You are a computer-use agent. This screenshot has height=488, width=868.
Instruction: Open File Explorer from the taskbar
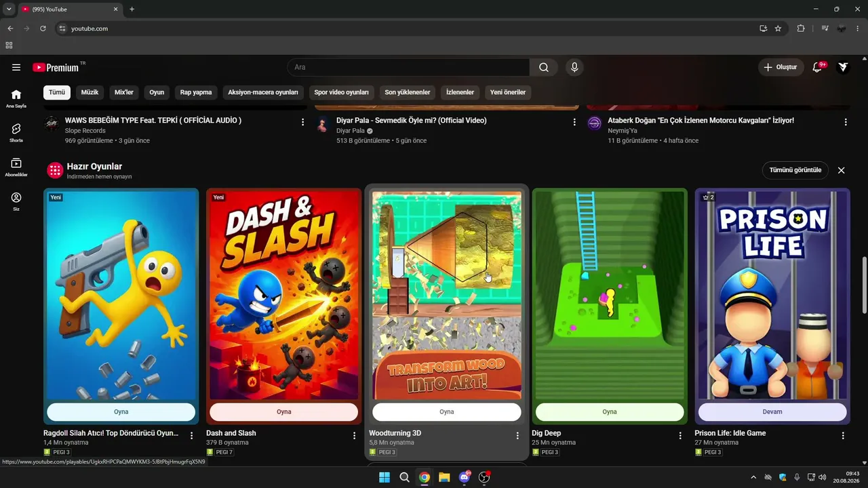[444, 477]
